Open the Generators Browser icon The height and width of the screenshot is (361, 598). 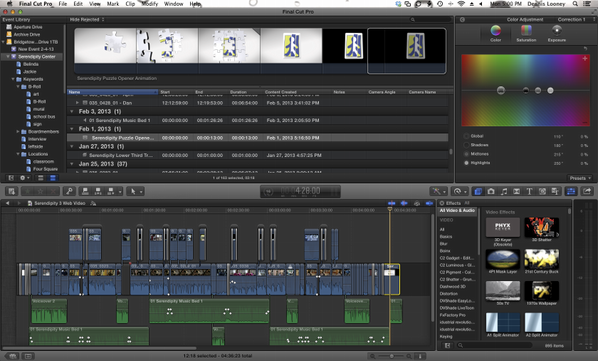[542, 191]
